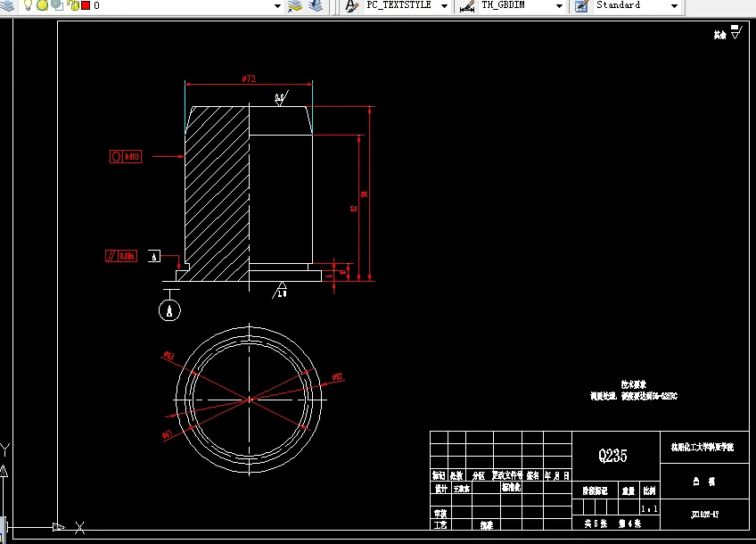This screenshot has height=544, width=756.
Task: Click the Layer Previous icon
Action: tap(316, 5)
